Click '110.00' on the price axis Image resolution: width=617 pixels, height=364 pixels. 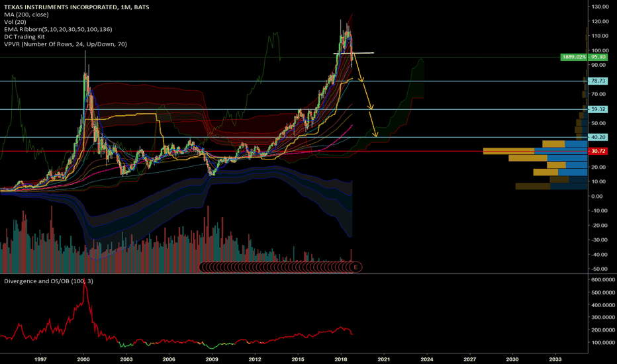click(x=600, y=36)
